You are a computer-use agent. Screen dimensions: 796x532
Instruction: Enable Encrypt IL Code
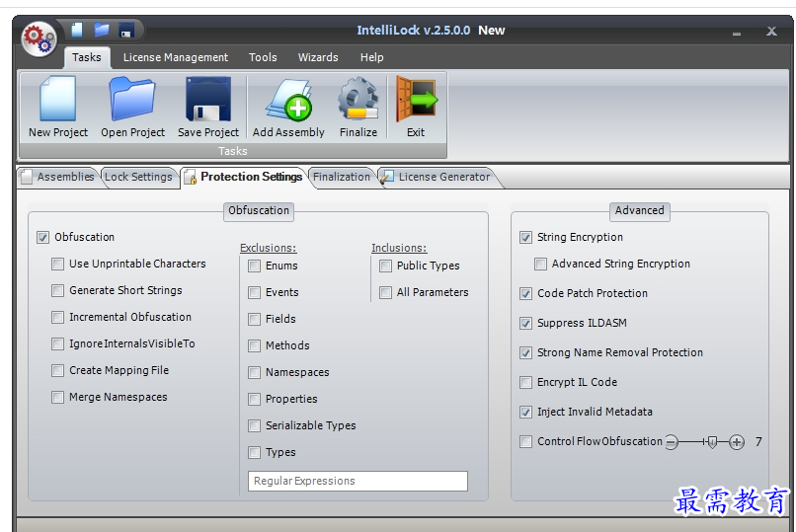(526, 382)
